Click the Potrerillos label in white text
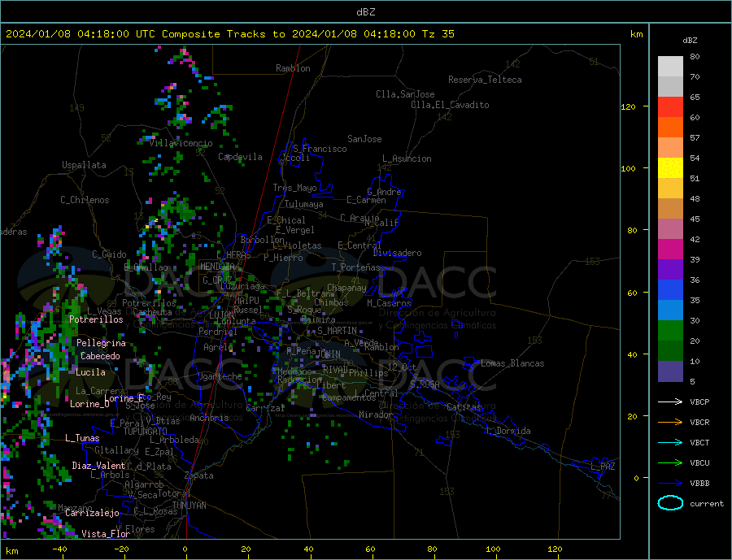Screen dimensions: 732x560 tap(96, 319)
